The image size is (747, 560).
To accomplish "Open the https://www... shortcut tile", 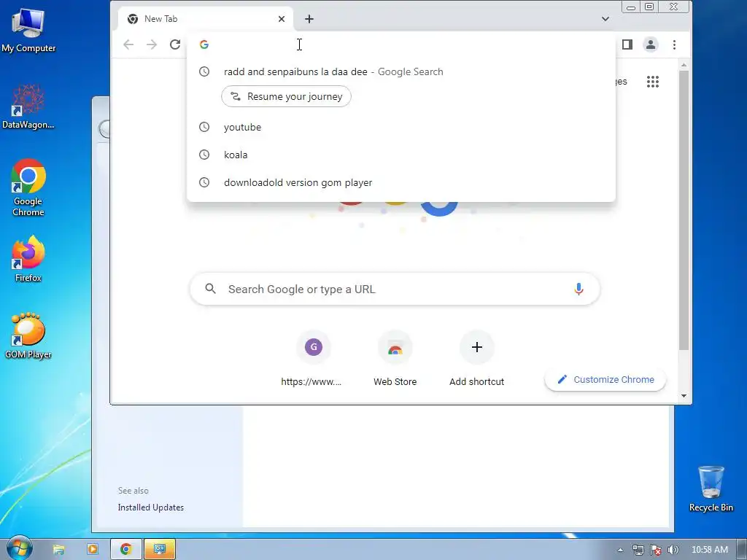I will point(313,359).
